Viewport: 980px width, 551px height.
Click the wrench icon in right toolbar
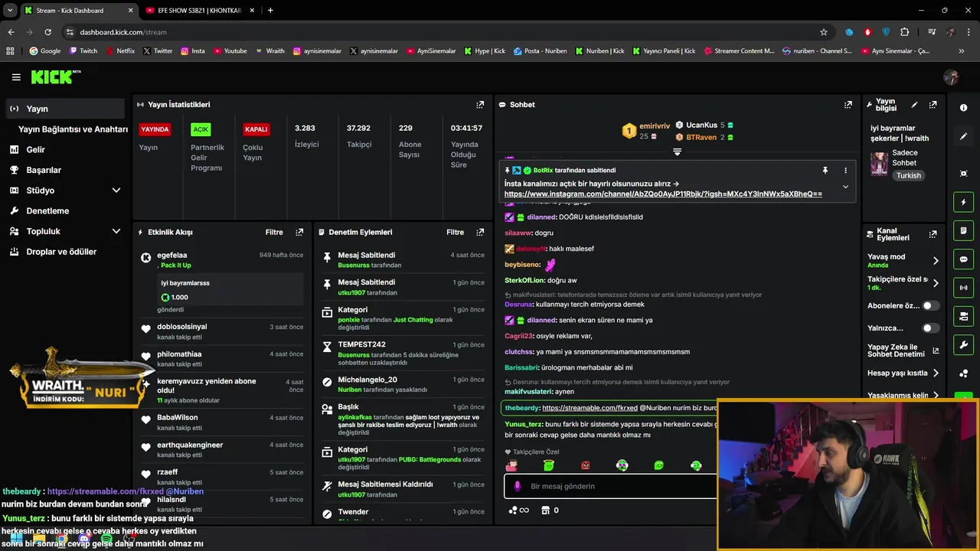pos(963,345)
